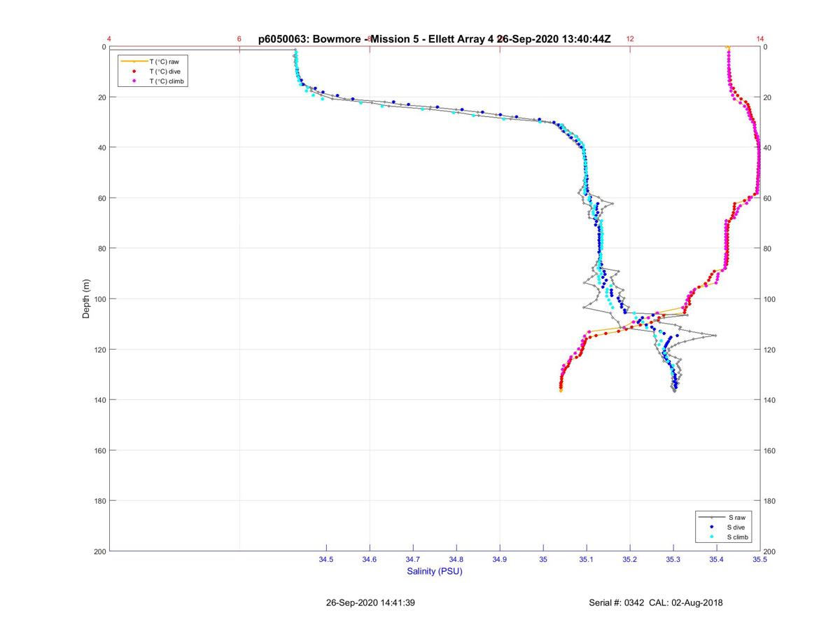
Task: Click salinity tick label 35.2
Action: click(630, 559)
